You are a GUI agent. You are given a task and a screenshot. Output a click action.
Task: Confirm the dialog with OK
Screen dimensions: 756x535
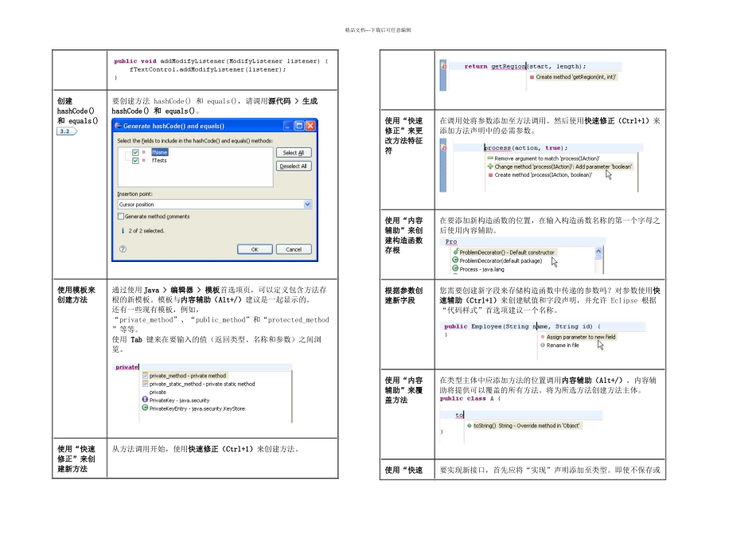[255, 249]
